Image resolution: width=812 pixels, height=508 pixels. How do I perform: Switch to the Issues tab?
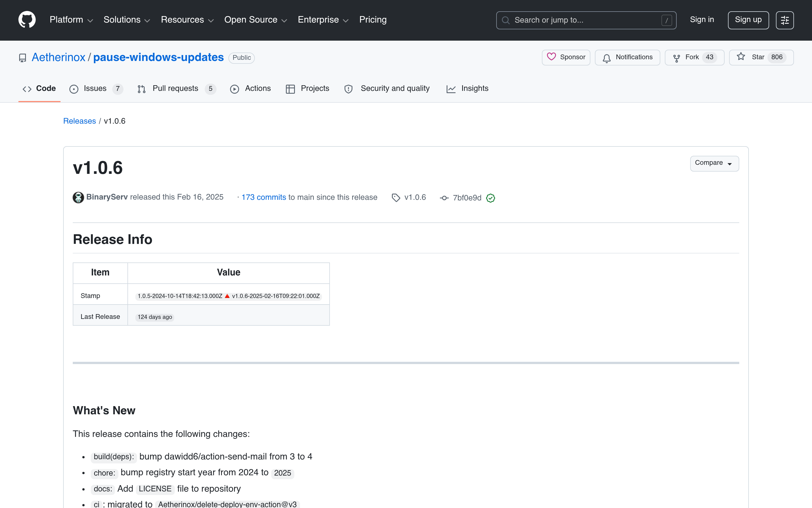pos(96,88)
